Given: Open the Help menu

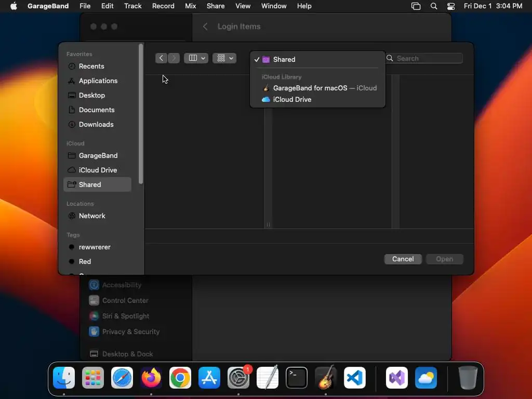Looking at the screenshot, I should click(304, 6).
